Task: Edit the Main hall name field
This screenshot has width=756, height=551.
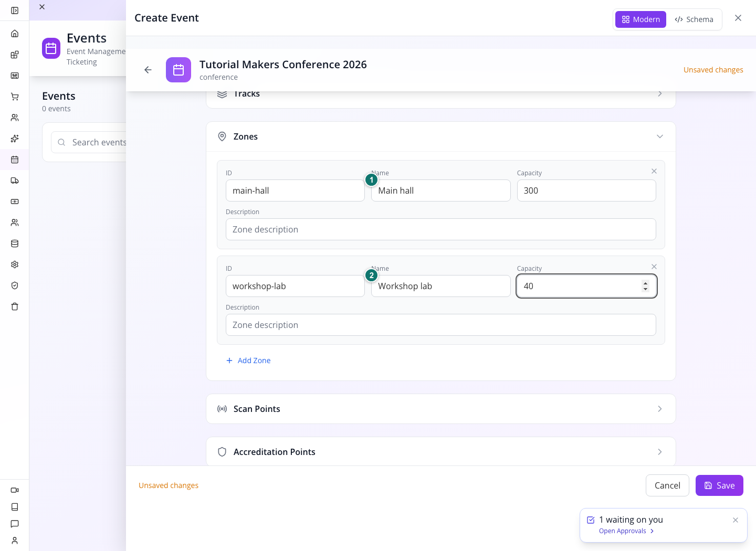Action: [441, 190]
